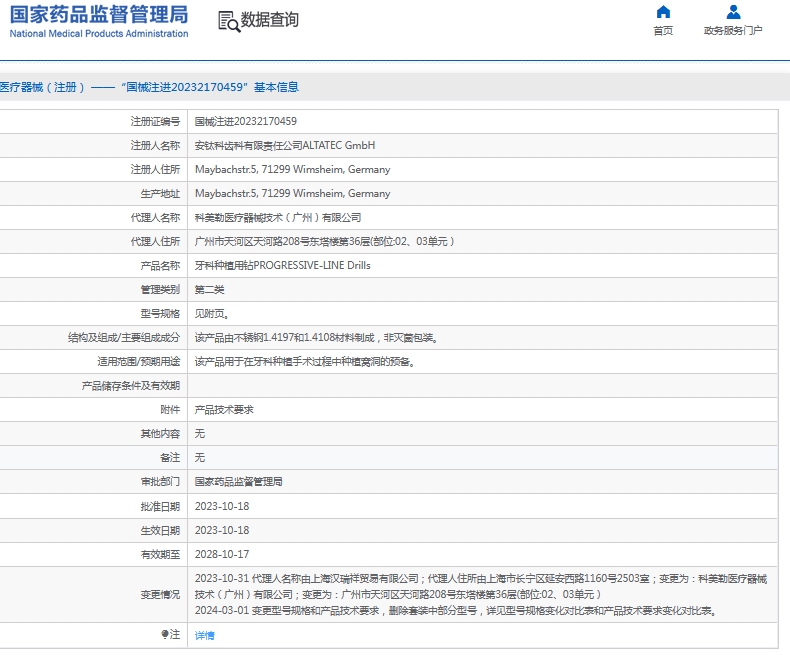Click the 生产地址 address value
790x655 pixels.
[x=293, y=193]
